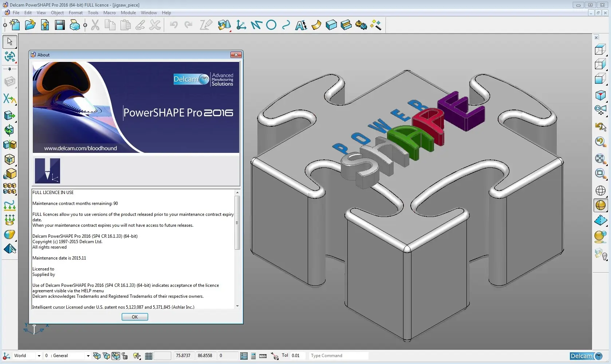The image size is (611, 364).
Task: Toggle shaded globe view button
Action: (600, 205)
